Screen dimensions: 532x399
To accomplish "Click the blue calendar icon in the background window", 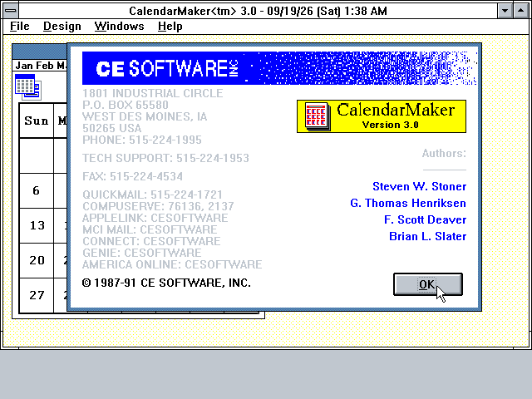I will 27,87.
